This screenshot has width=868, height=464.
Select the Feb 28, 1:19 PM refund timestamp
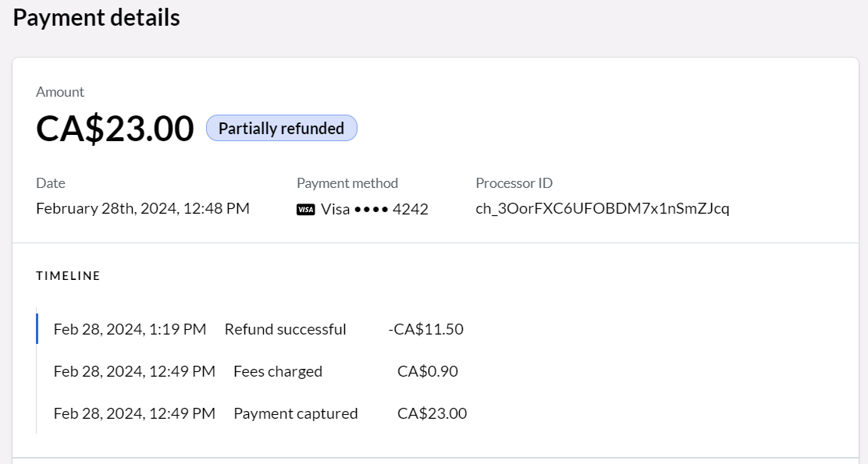[130, 329]
